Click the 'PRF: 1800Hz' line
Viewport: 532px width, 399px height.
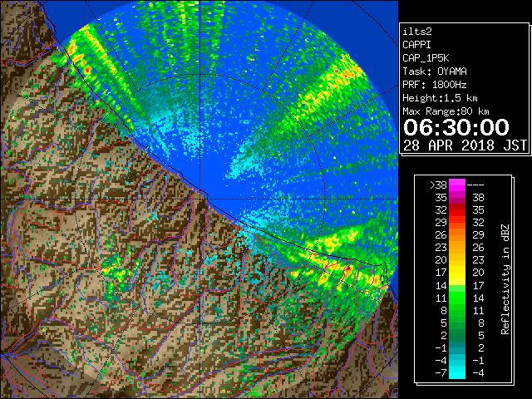435,85
